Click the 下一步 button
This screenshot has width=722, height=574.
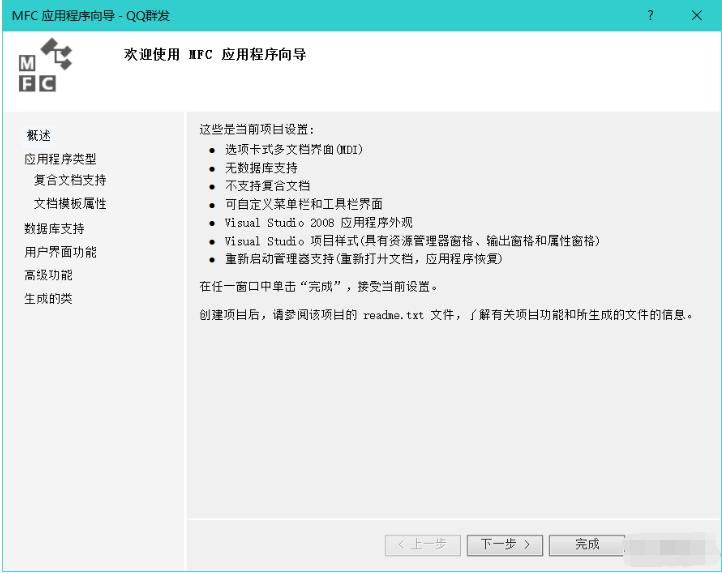[505, 545]
